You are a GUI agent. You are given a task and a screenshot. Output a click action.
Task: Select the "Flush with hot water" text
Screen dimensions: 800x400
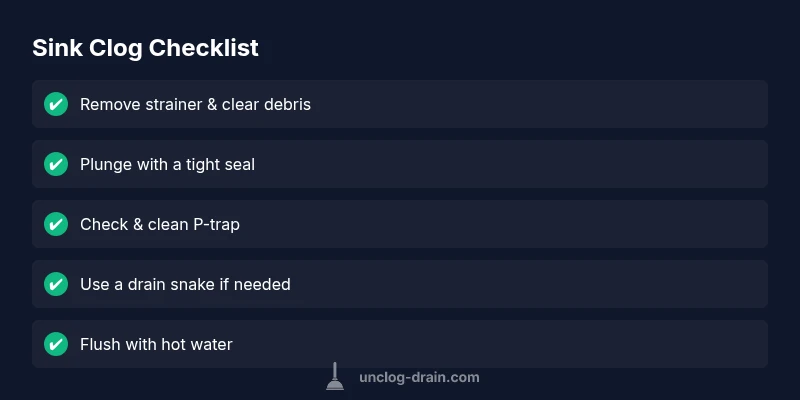click(x=156, y=344)
